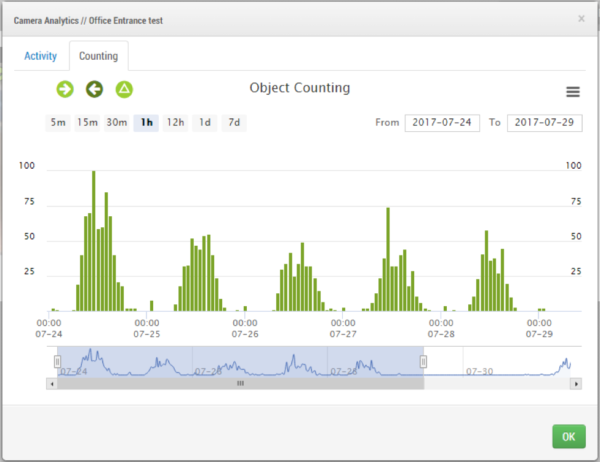The height and width of the screenshot is (462, 600).
Task: Click the green right-arrow icon
Action: 65,90
